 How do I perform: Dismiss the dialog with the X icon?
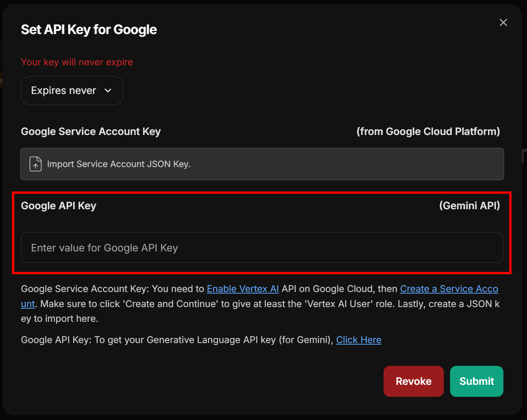(x=503, y=22)
